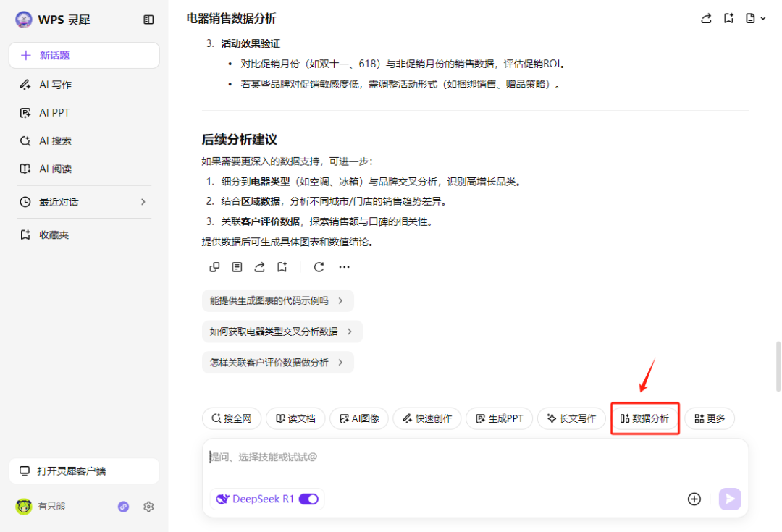This screenshot has height=532, width=782.
Task: Choose 读文档 skill chip
Action: click(x=295, y=418)
